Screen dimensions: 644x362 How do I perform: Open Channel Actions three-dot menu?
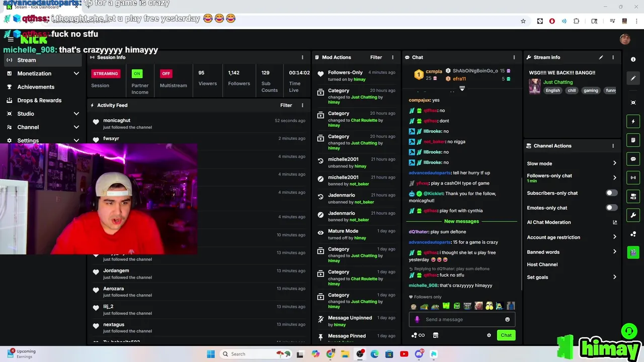click(x=613, y=146)
